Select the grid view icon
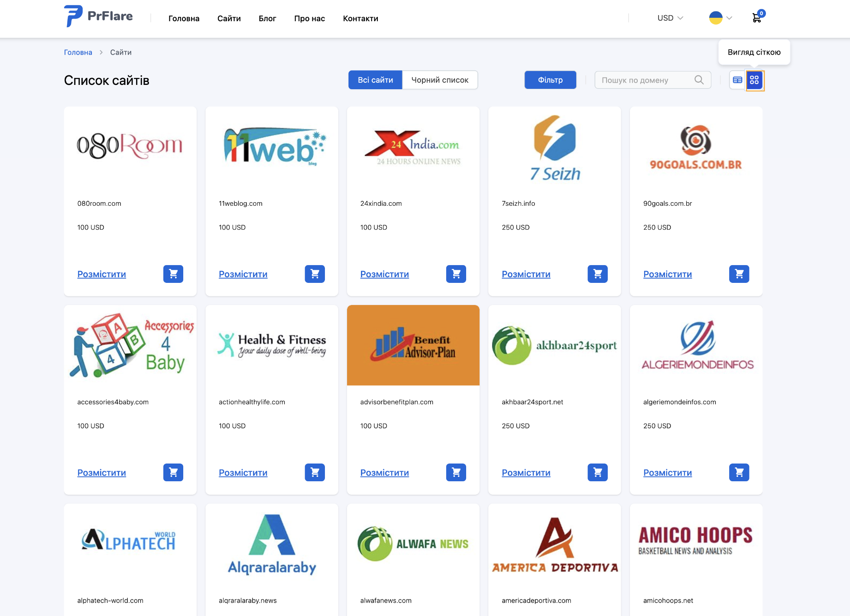The height and width of the screenshot is (616, 850). (x=754, y=80)
